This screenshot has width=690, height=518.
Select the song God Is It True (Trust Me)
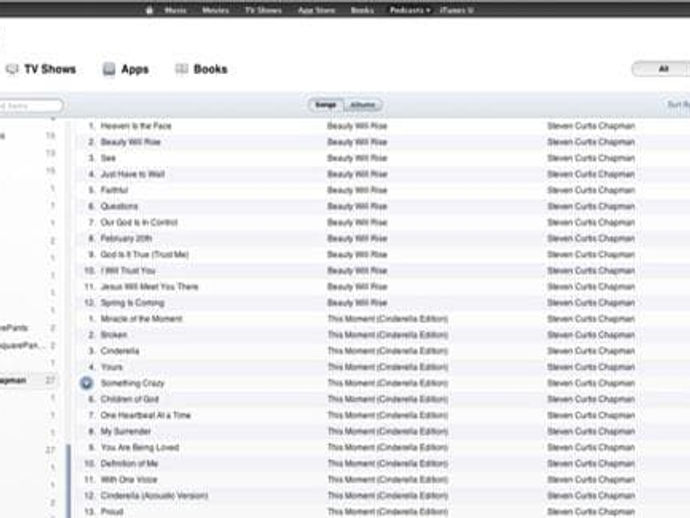coord(145,254)
